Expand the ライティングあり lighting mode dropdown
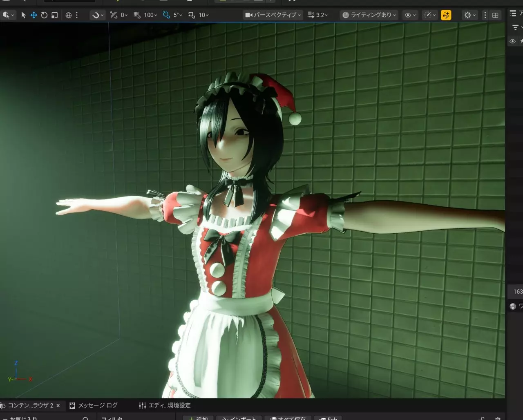This screenshot has height=420, width=523. [369, 15]
